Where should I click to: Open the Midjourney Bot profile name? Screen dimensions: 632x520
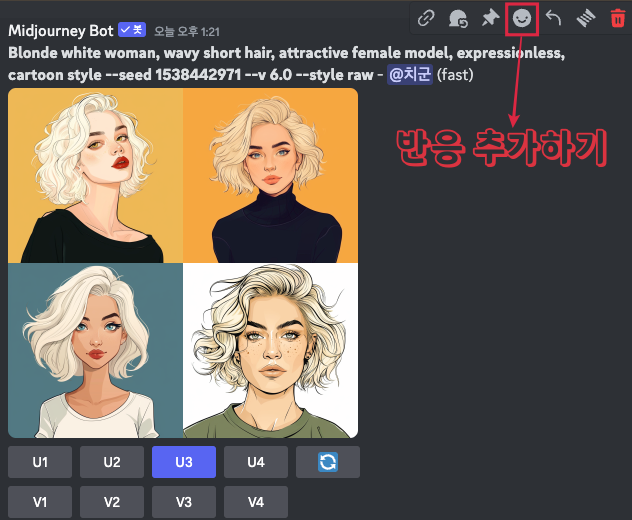(x=61, y=31)
